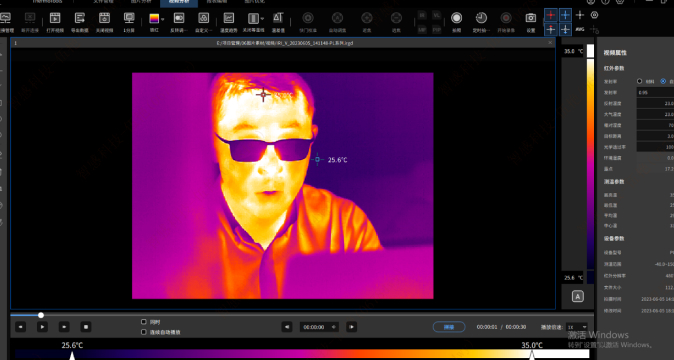Open the camera settings icon

(x=531, y=18)
